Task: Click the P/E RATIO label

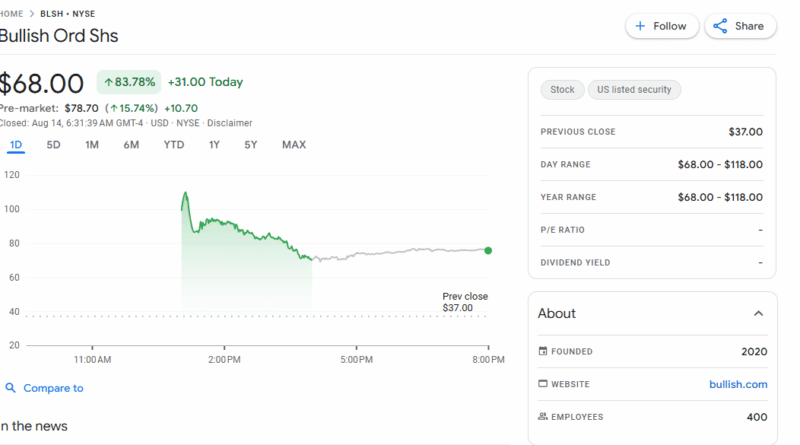Action: click(x=562, y=230)
